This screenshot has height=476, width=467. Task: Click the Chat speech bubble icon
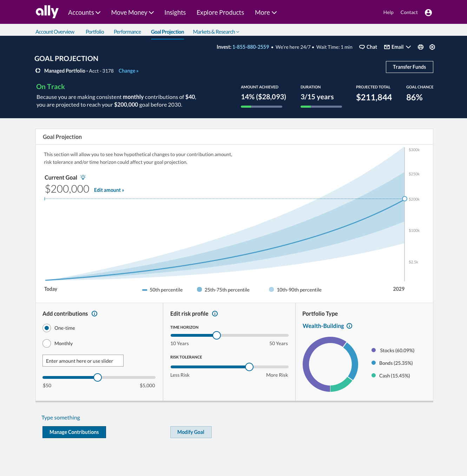362,47
